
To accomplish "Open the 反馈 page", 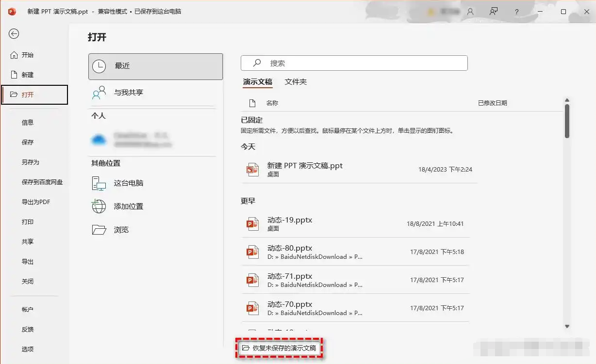I will pyautogui.click(x=28, y=330).
